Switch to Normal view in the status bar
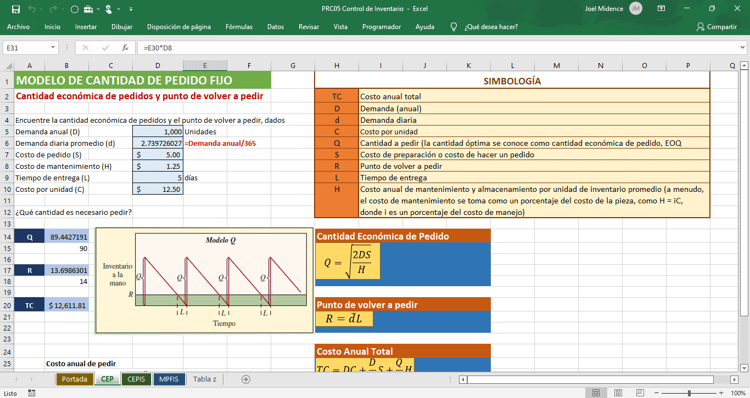 [x=596, y=393]
